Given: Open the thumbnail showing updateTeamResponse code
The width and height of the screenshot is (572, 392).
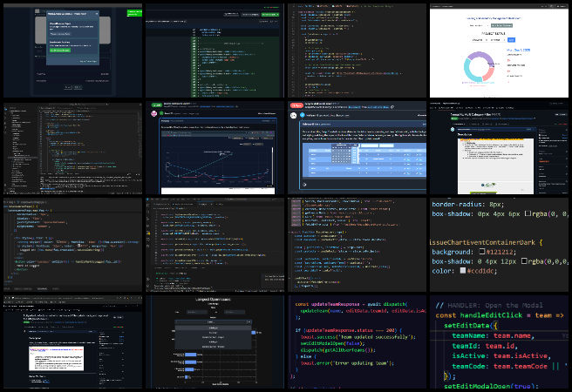Looking at the screenshot, I should pos(357,342).
